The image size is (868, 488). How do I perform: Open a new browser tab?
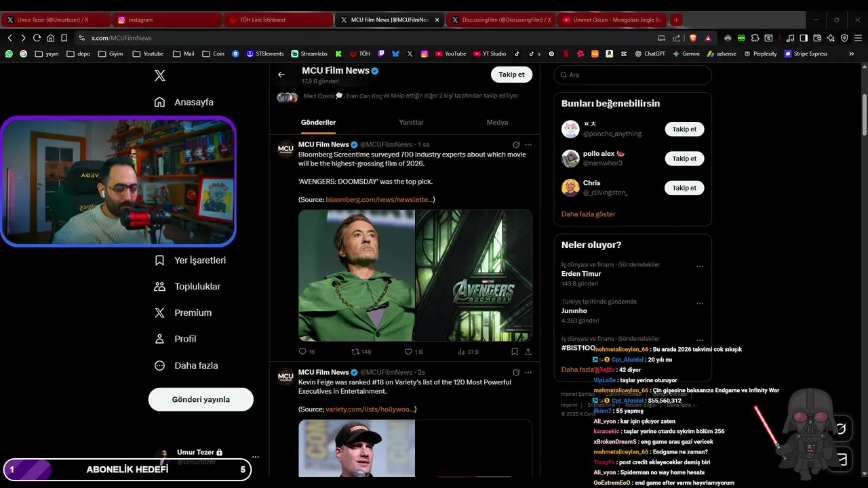tap(676, 20)
